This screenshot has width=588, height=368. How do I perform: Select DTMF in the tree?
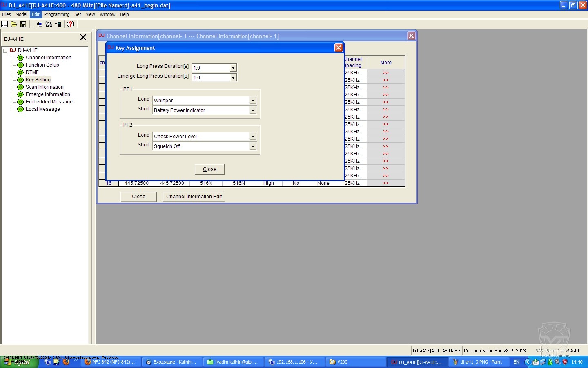click(32, 72)
